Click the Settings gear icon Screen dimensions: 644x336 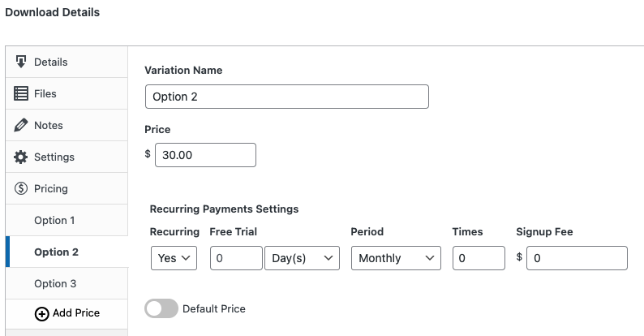pos(21,157)
